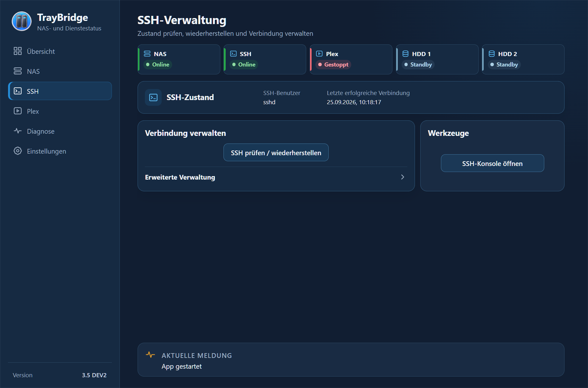Click the SSH-Verwaltung page heading
This screenshot has width=588, height=388.
point(182,20)
